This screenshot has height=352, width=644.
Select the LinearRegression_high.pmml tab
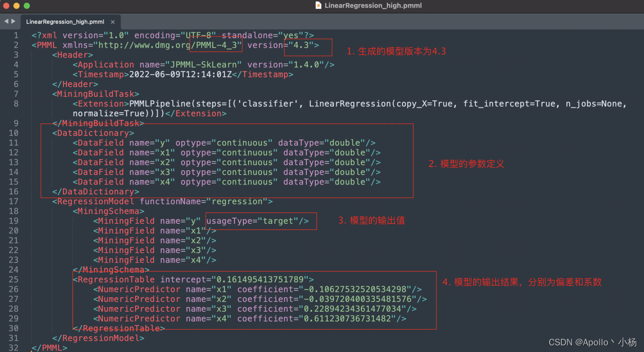tap(64, 21)
